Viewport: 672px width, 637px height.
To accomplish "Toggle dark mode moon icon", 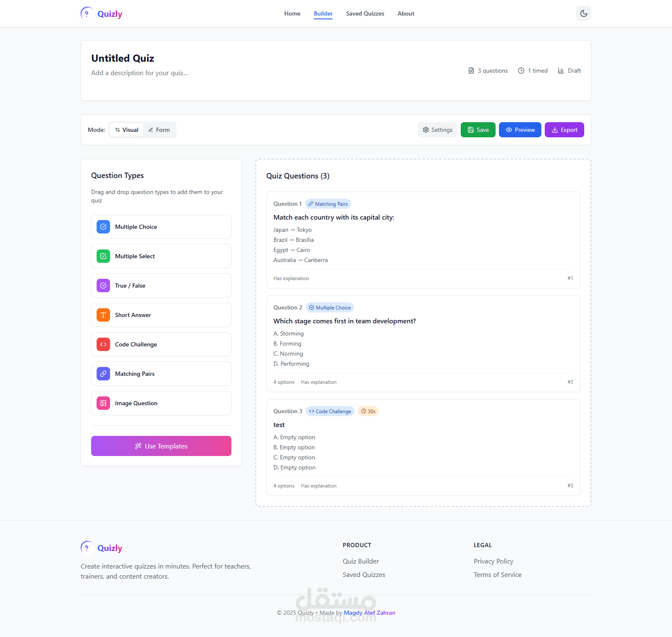I will coord(584,13).
